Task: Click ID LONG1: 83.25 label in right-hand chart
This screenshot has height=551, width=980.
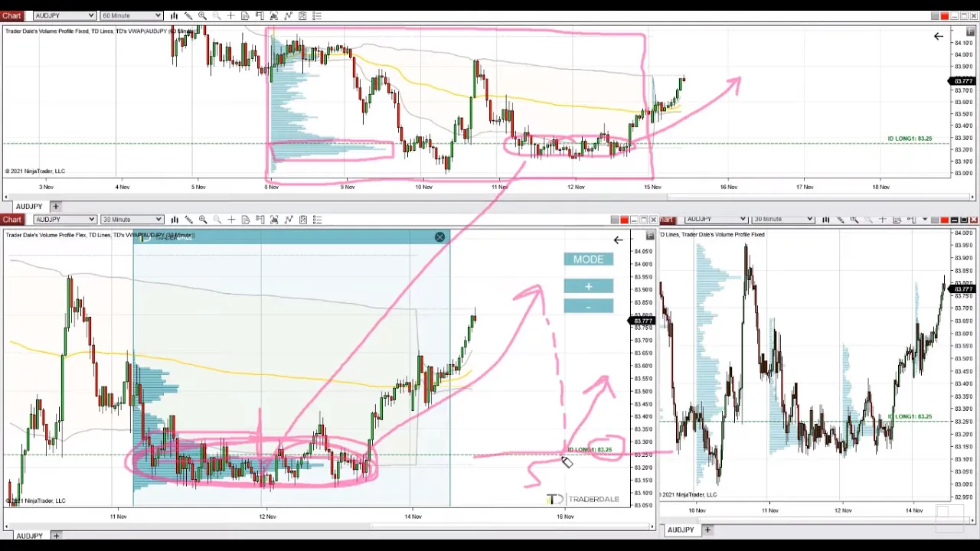Action: pos(910,416)
